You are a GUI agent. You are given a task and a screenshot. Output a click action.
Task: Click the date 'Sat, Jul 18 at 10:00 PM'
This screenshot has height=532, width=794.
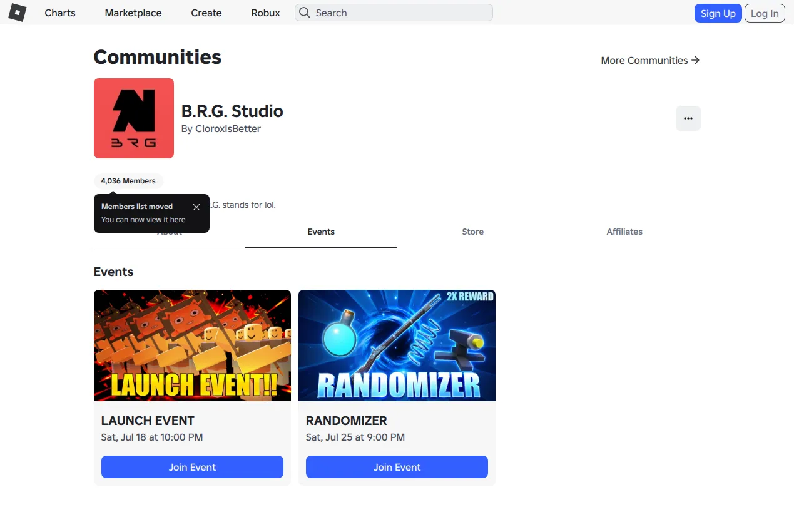pyautogui.click(x=152, y=437)
